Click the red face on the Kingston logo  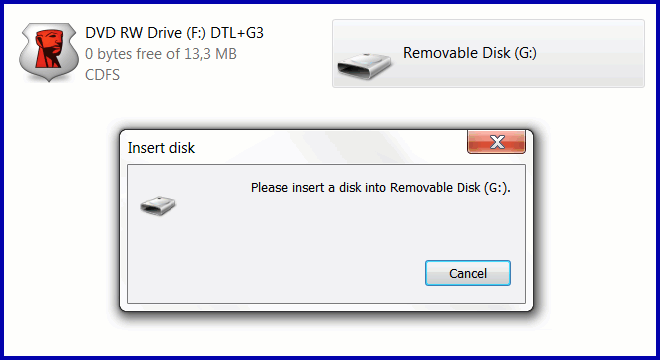point(49,48)
